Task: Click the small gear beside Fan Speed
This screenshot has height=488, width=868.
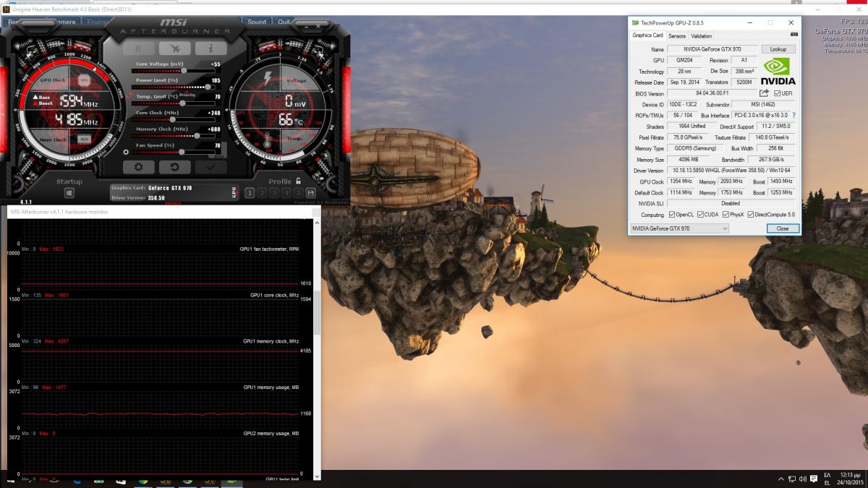Action: click(127, 152)
